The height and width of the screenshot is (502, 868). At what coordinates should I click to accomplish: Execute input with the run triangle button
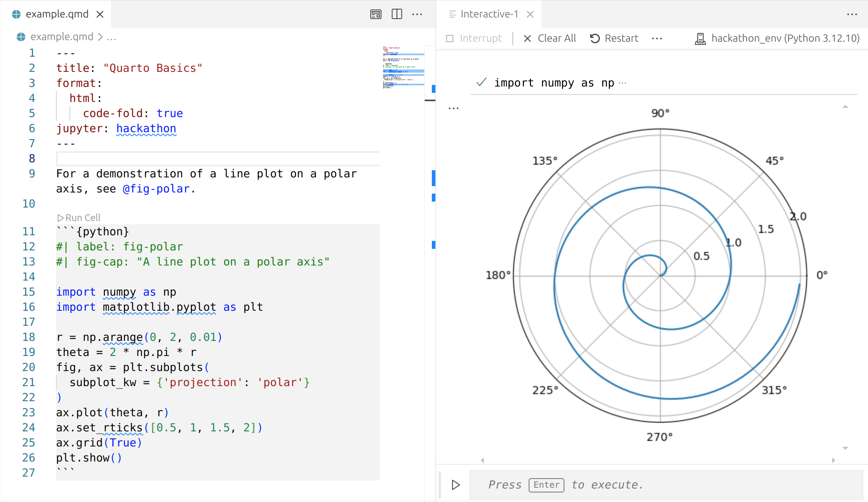(x=456, y=485)
